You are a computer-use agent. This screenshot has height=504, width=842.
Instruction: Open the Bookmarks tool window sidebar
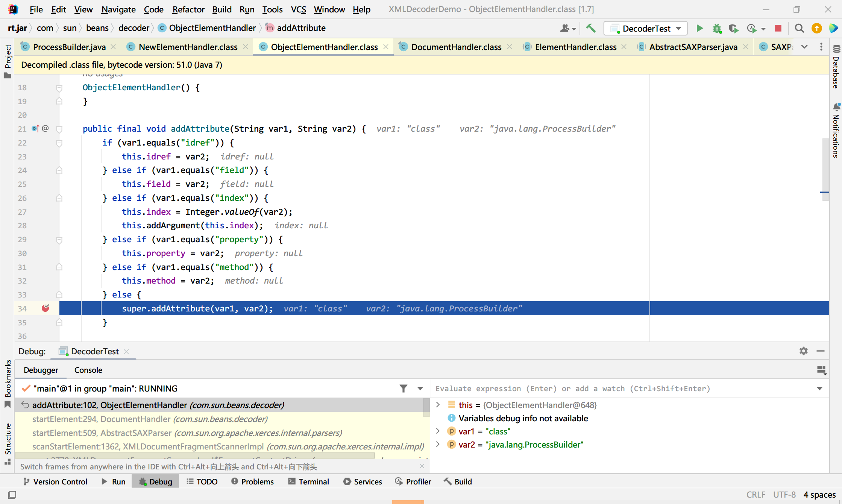(x=8, y=384)
